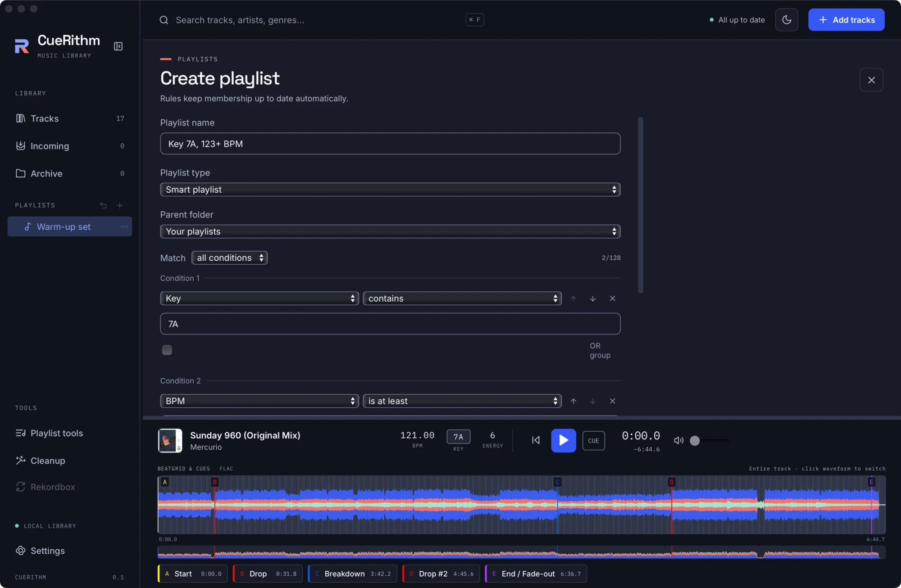This screenshot has width=901, height=588.
Task: Click the search magnifier icon
Action: (164, 20)
